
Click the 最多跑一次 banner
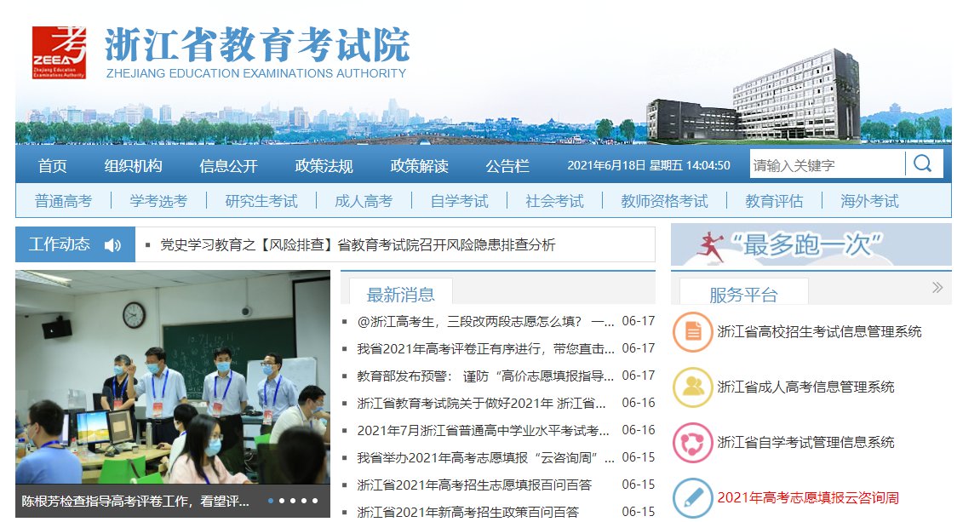tap(811, 245)
